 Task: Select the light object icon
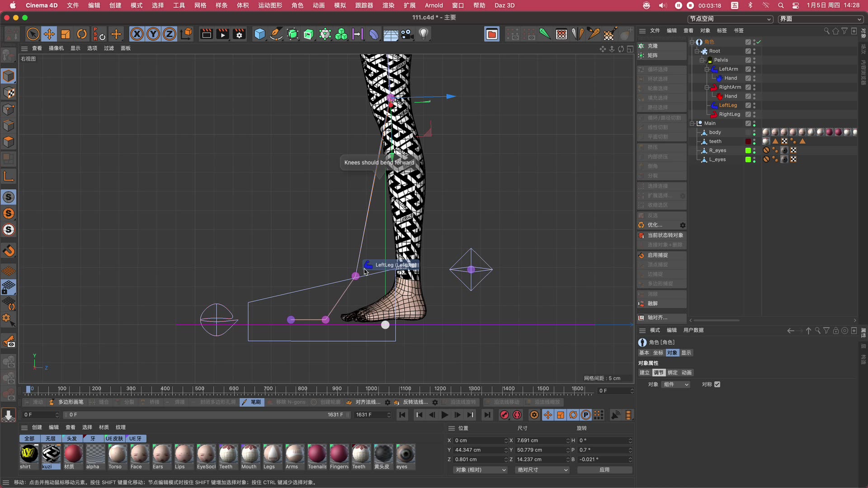click(424, 34)
